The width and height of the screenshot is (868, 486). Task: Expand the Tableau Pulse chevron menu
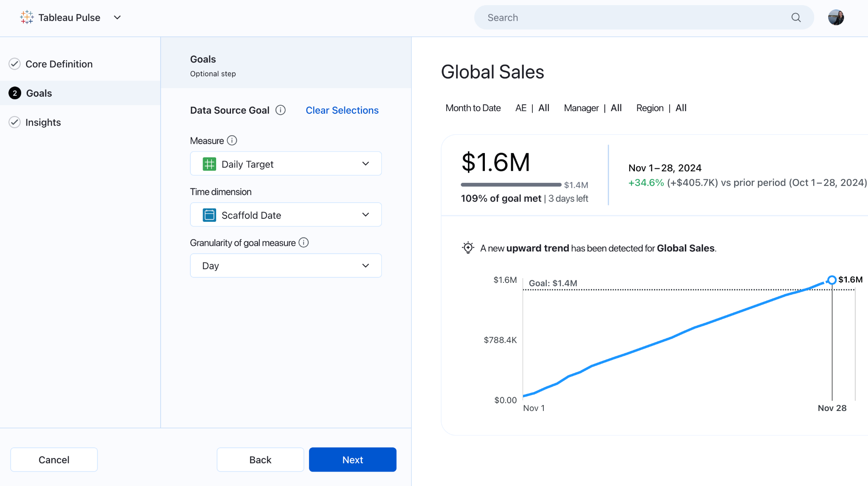coord(117,17)
